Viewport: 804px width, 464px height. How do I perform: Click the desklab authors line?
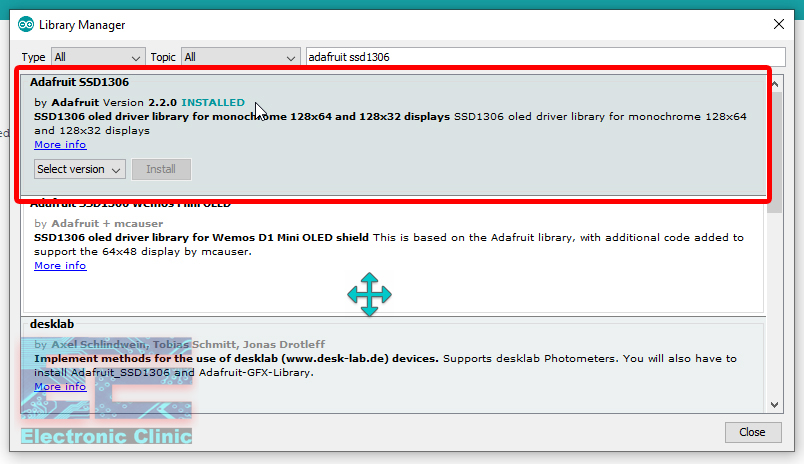[179, 345]
